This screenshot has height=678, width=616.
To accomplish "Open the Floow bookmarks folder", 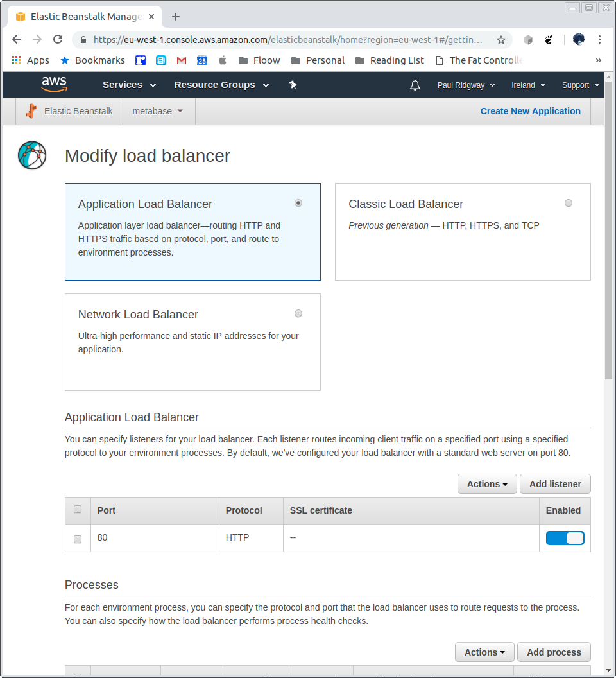I will [x=259, y=60].
